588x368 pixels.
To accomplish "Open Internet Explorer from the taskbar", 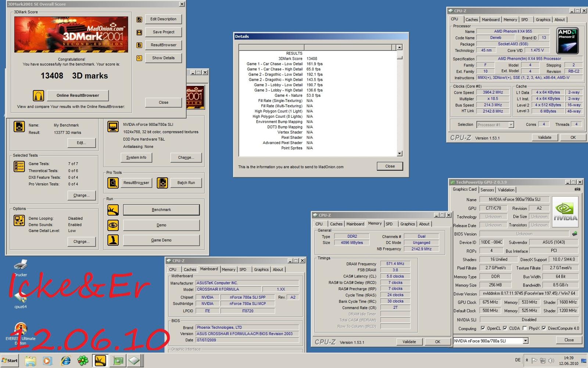I will click(x=66, y=361).
